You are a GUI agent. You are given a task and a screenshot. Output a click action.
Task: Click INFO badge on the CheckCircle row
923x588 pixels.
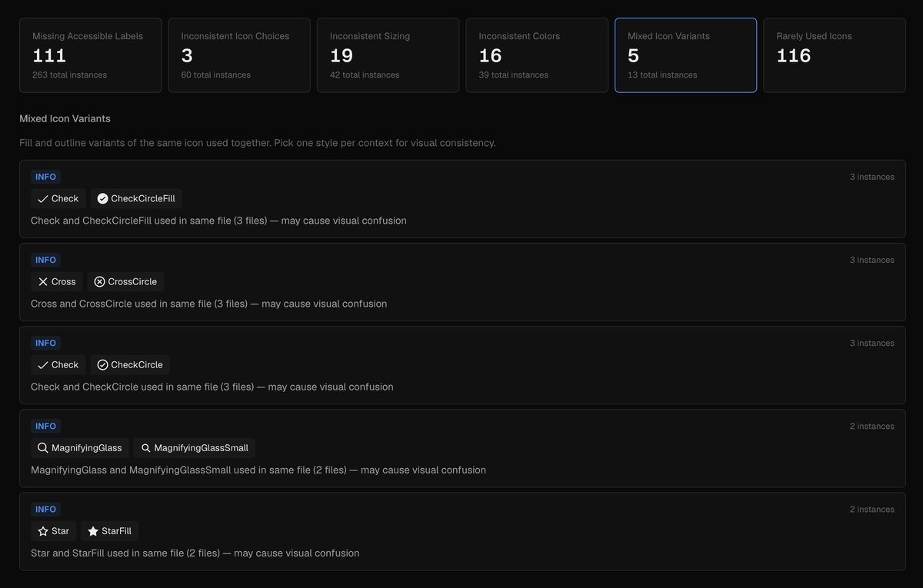(x=45, y=343)
